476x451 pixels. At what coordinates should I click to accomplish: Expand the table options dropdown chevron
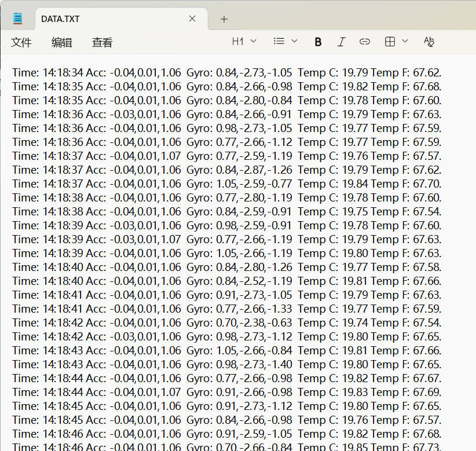[x=405, y=41]
